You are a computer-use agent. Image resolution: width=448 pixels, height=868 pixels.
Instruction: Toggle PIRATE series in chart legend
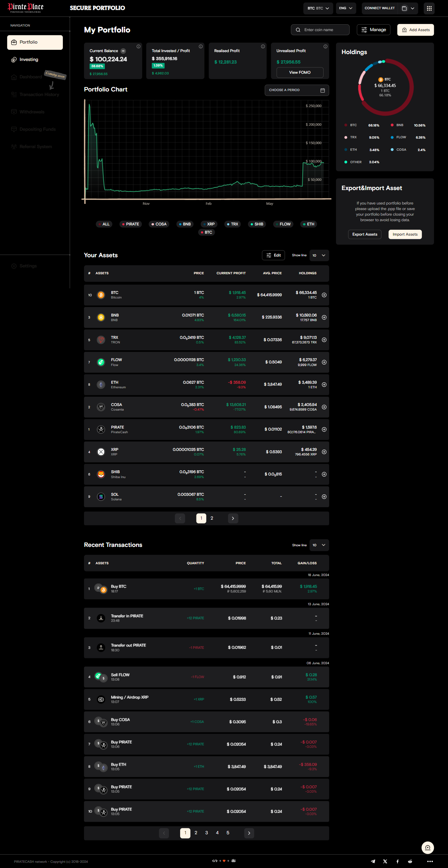tap(130, 224)
